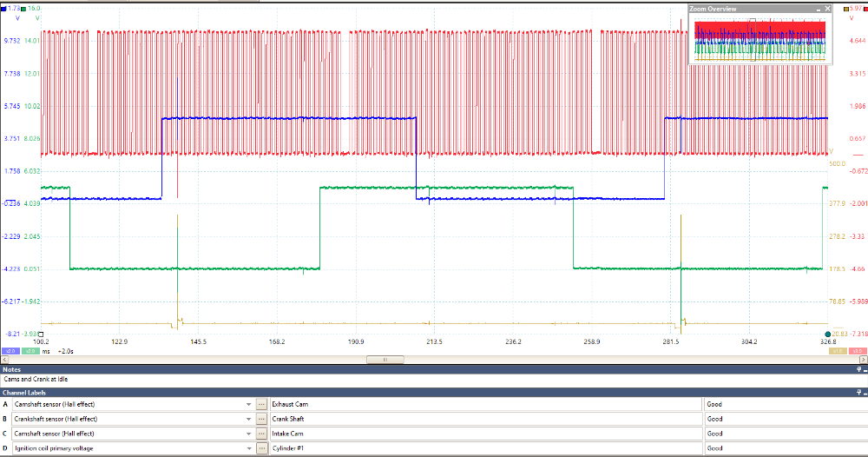Open channel B Crankshaft sensor dropdown
Image resolution: width=868 pixels, height=457 pixels.
pyautogui.click(x=248, y=419)
